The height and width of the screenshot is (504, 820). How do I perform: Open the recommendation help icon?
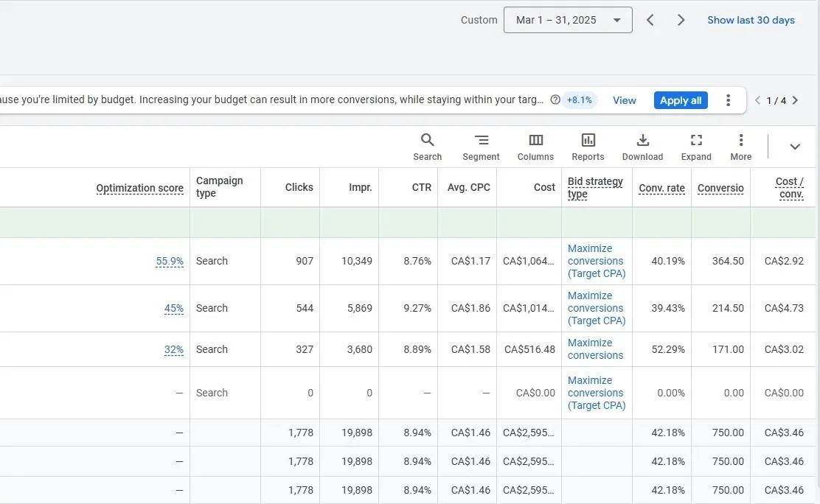tap(555, 100)
